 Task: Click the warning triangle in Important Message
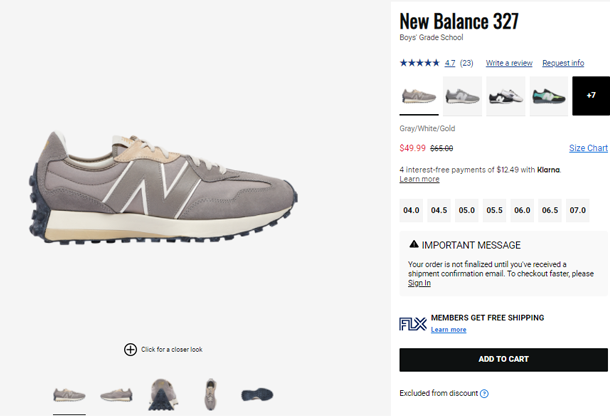click(414, 245)
